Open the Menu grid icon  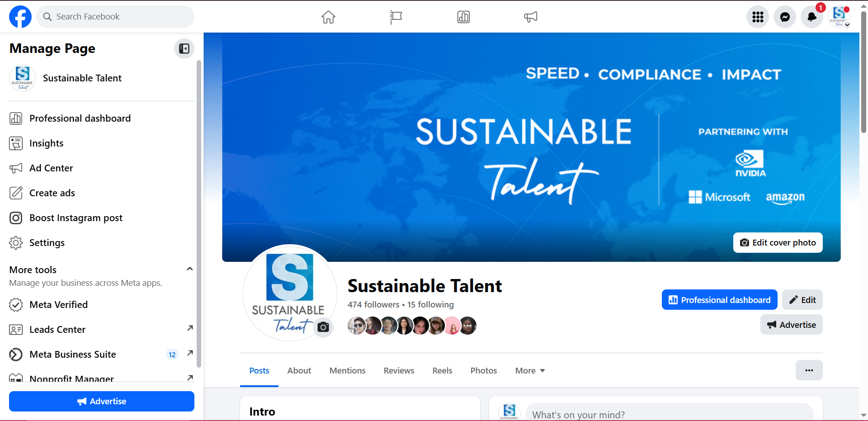pos(758,17)
